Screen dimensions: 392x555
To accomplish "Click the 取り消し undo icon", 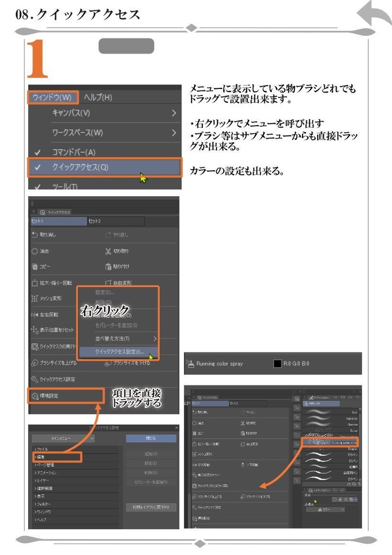I will tap(35, 235).
